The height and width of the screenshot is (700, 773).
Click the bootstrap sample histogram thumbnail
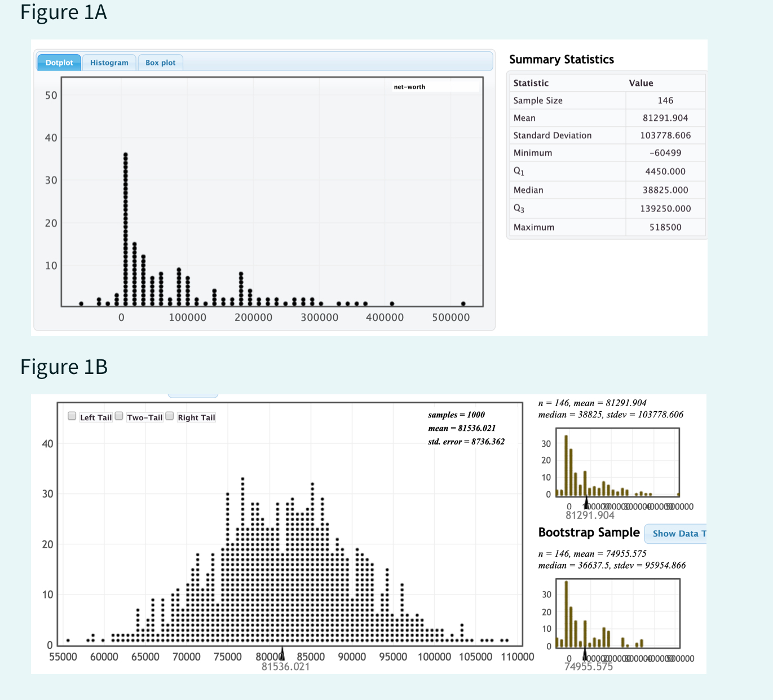[618, 614]
